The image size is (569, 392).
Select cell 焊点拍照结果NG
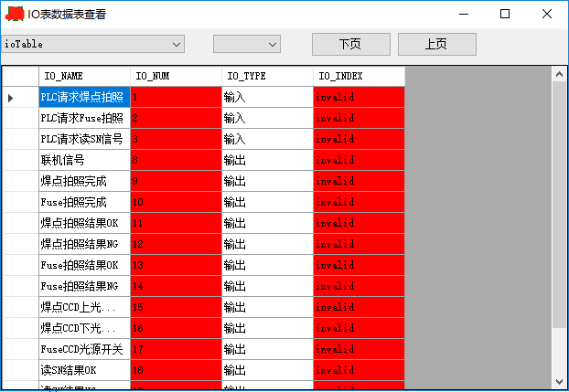(84, 244)
